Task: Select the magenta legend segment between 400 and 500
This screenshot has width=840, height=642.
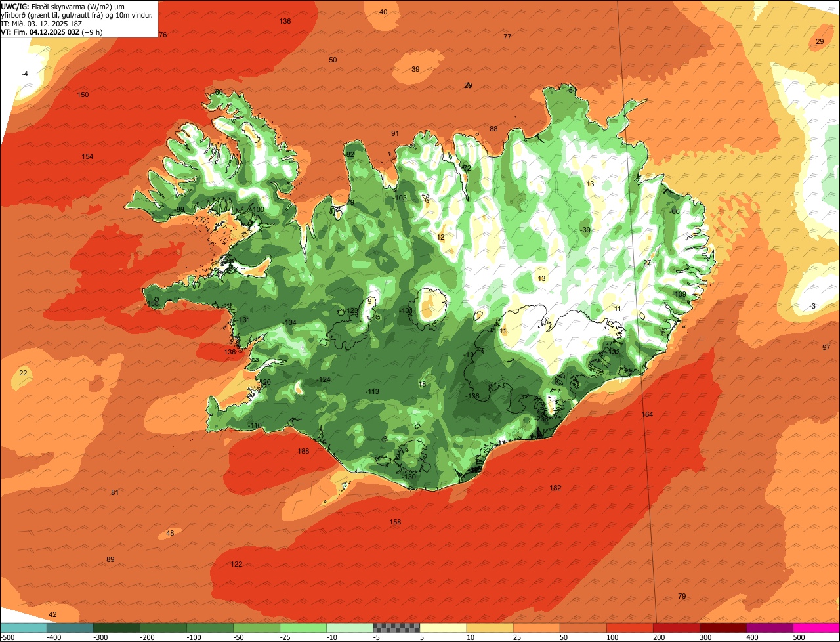Action: tap(770, 627)
